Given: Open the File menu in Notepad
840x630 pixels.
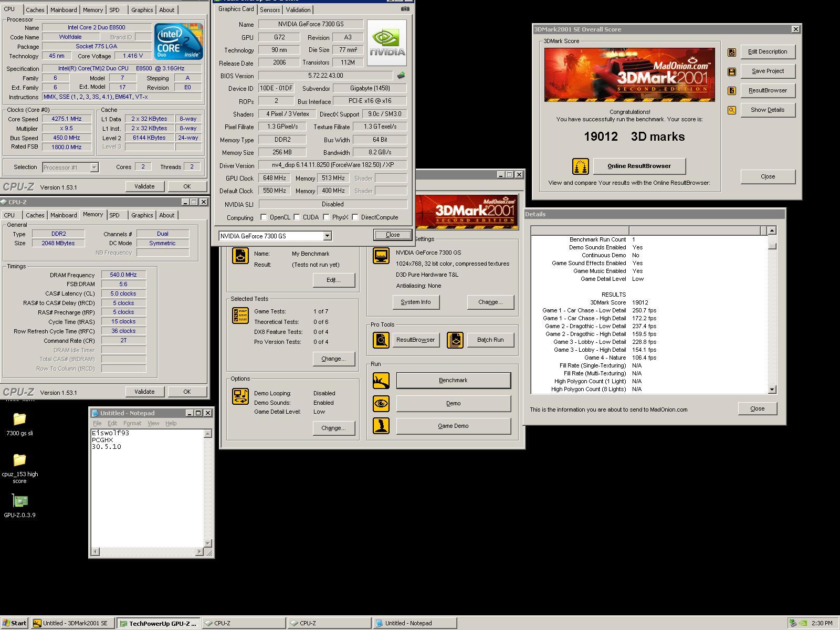Looking at the screenshot, I should pyautogui.click(x=97, y=423).
